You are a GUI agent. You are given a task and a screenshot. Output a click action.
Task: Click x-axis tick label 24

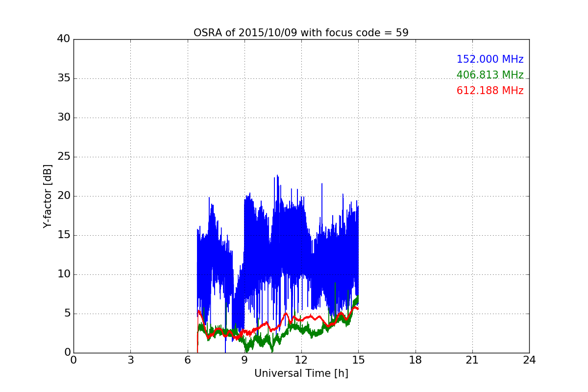click(x=529, y=360)
